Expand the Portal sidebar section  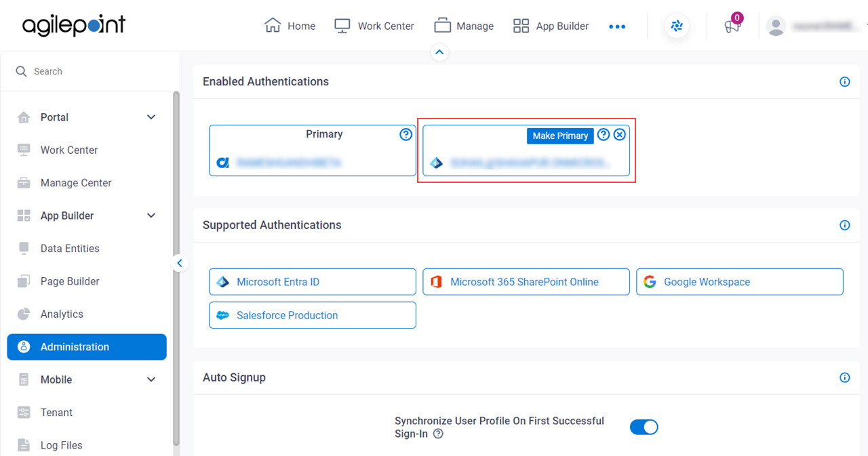(x=151, y=117)
